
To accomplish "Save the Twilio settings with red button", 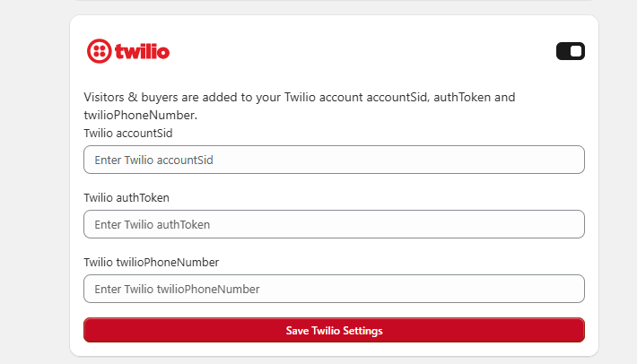I will (x=334, y=330).
